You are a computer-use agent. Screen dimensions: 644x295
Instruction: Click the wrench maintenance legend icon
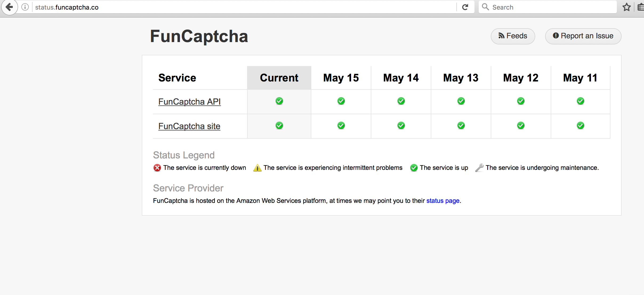point(479,168)
